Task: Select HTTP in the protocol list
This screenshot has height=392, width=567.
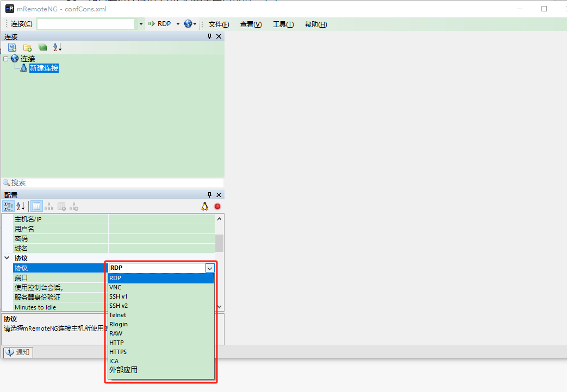Action: 161,343
